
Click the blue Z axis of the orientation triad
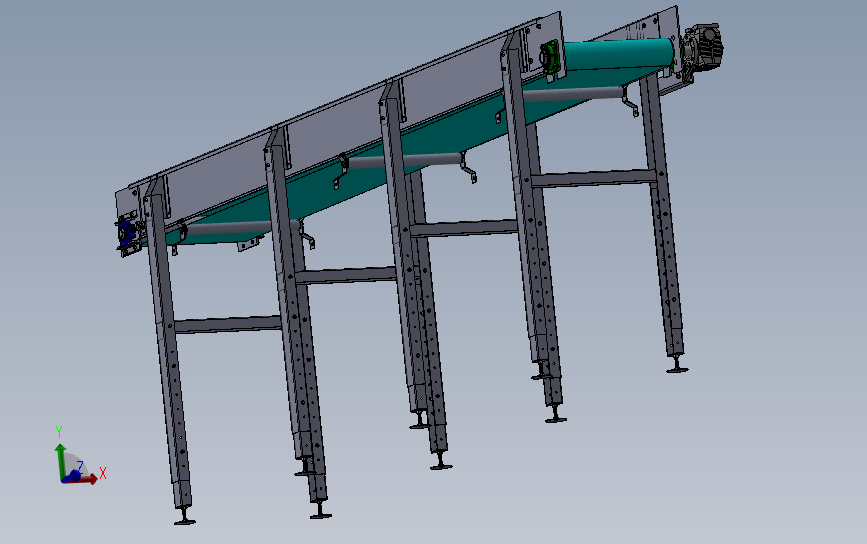click(x=72, y=474)
